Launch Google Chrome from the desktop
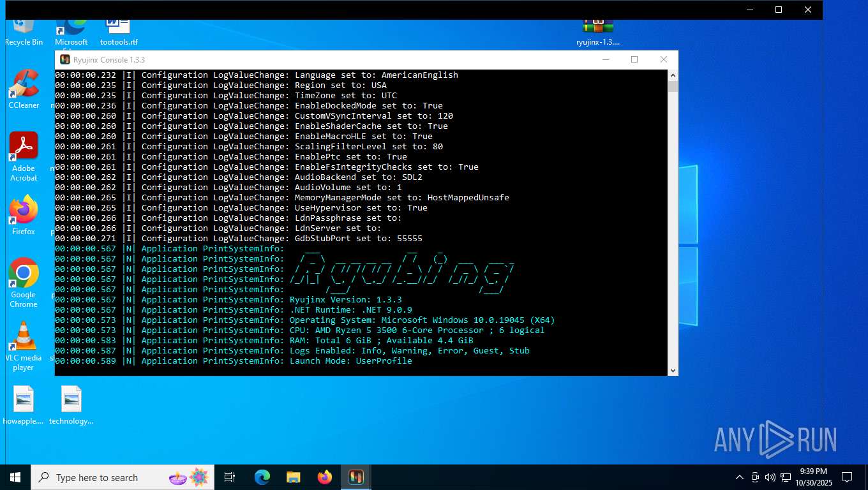The width and height of the screenshot is (868, 490). pos(24,283)
